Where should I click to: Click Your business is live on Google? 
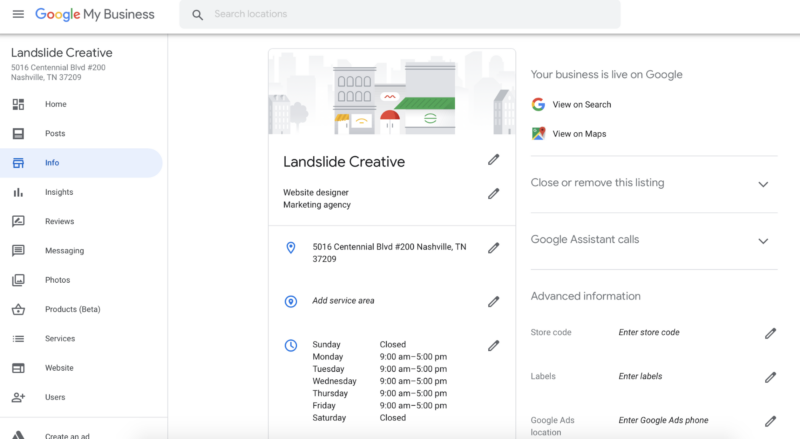[x=606, y=75]
